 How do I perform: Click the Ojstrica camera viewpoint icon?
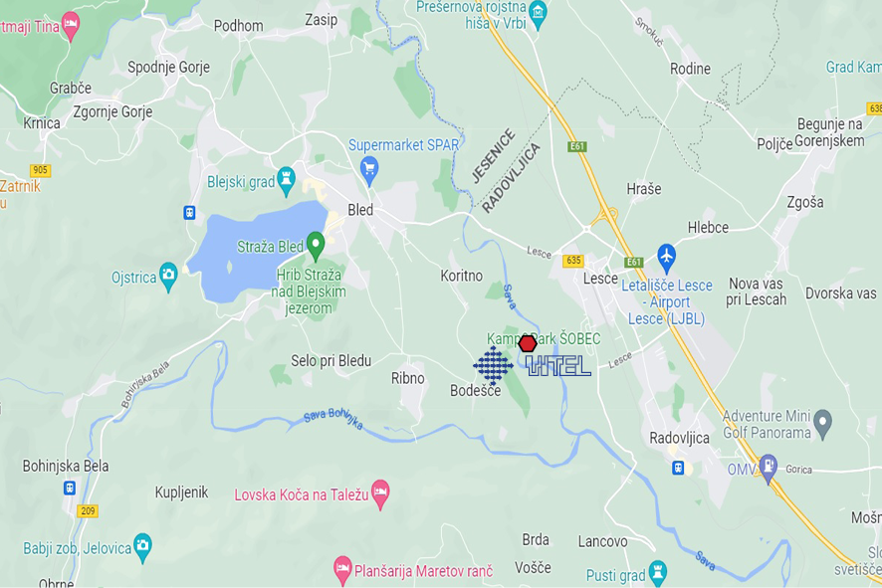(x=168, y=276)
